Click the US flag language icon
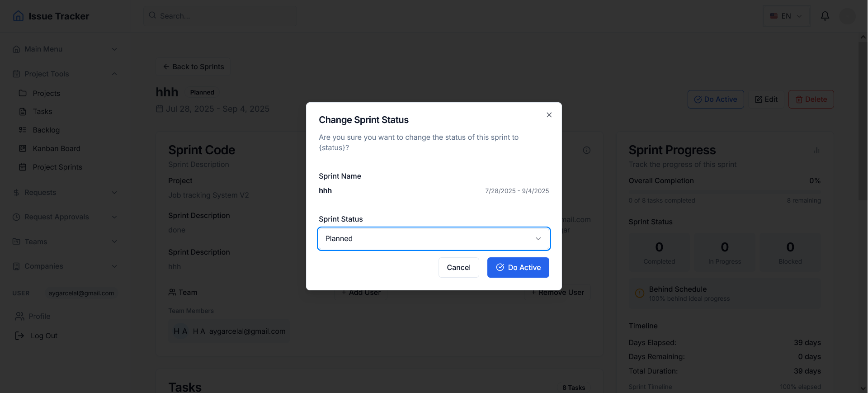Screen dimensions: 868x393 click(774, 16)
